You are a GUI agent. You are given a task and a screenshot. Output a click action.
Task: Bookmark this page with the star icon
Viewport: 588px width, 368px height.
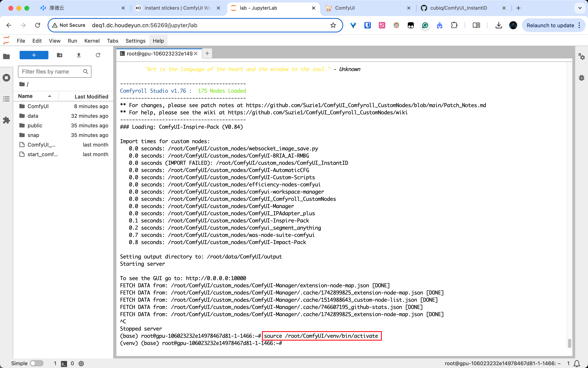[x=333, y=25]
